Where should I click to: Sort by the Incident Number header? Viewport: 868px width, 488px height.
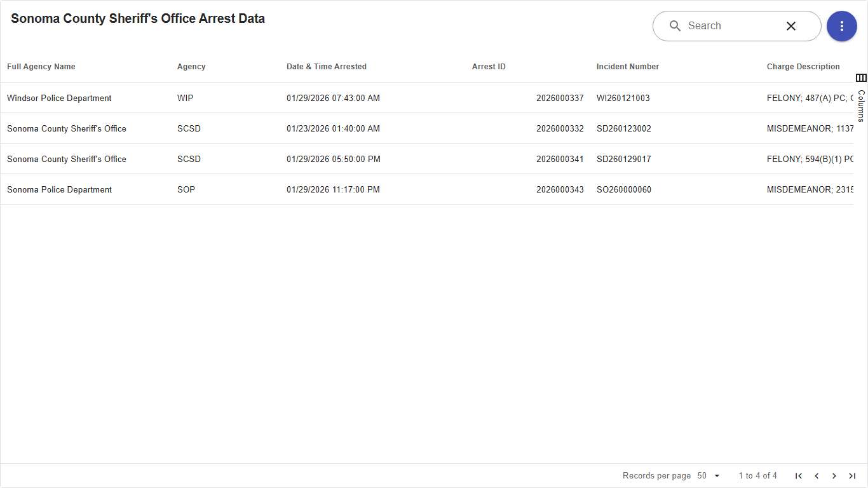coord(628,66)
